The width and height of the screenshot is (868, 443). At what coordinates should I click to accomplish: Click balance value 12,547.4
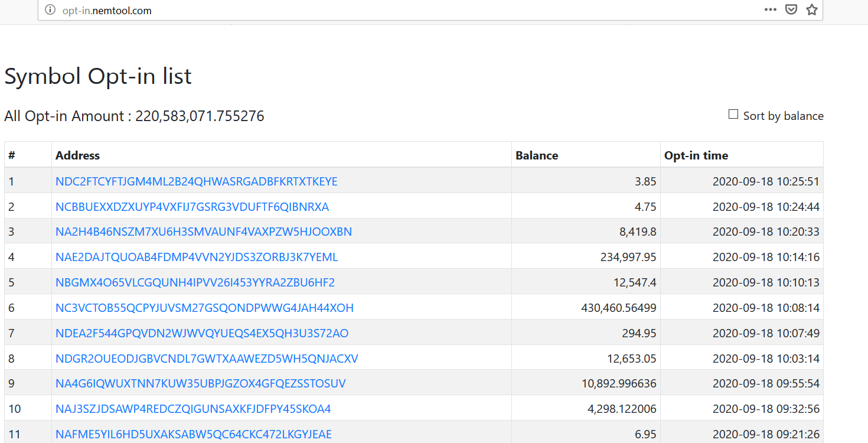(635, 282)
